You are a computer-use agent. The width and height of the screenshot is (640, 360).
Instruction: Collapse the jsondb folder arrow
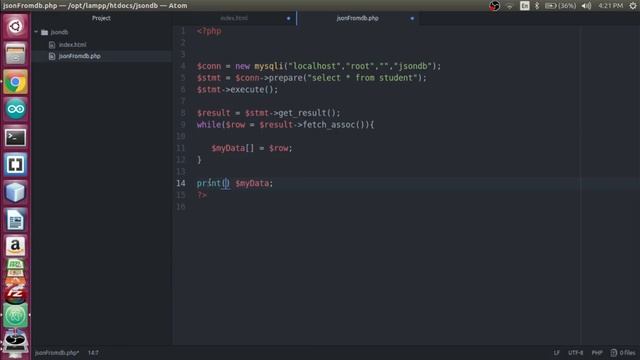pyautogui.click(x=36, y=32)
